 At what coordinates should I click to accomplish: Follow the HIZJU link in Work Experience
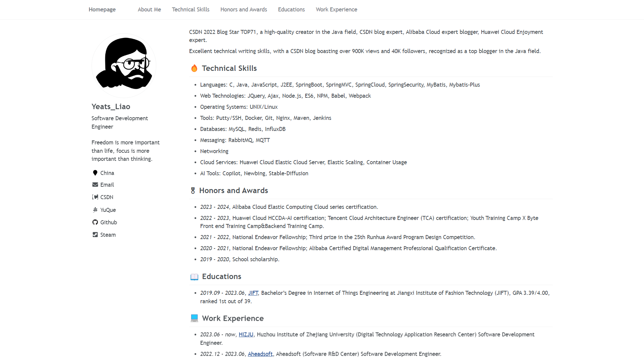click(x=246, y=334)
